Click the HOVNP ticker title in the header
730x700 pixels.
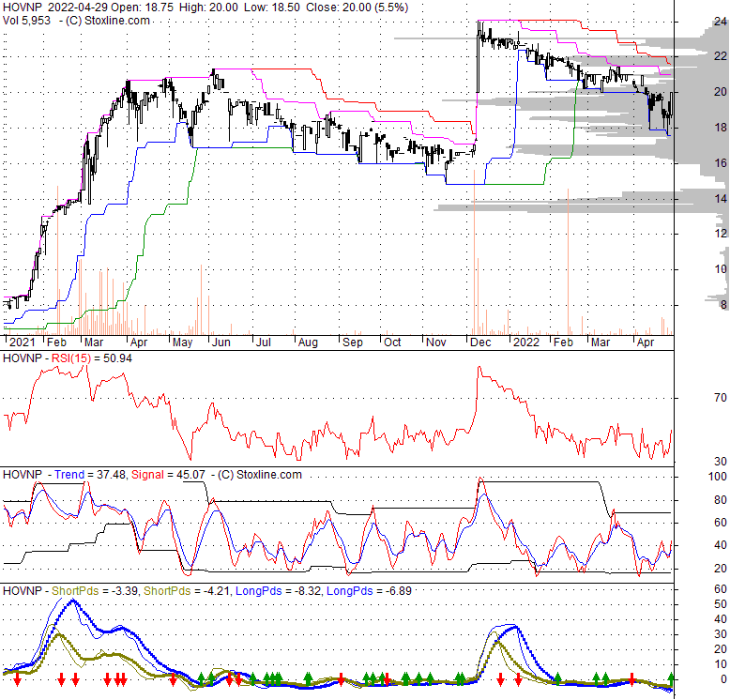(x=23, y=8)
